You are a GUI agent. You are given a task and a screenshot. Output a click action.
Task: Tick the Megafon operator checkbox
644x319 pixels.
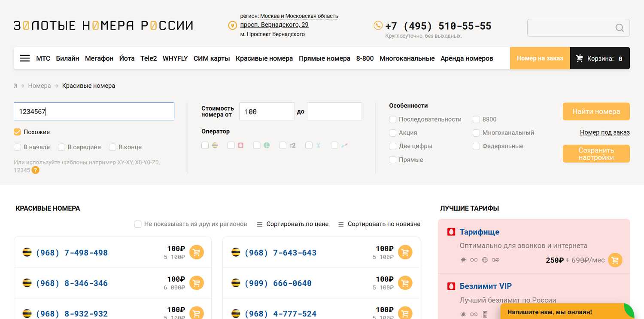click(257, 145)
